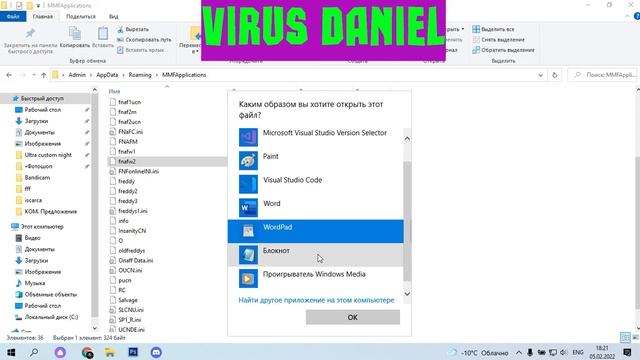Refresh the folder view
This screenshot has height=360, width=640.
pyautogui.click(x=554, y=75)
